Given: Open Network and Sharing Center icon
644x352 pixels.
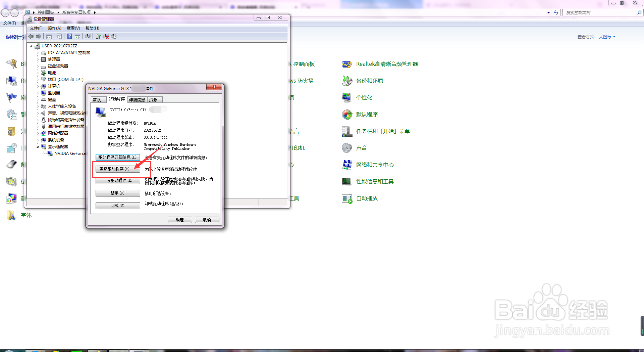Looking at the screenshot, I should 347,165.
